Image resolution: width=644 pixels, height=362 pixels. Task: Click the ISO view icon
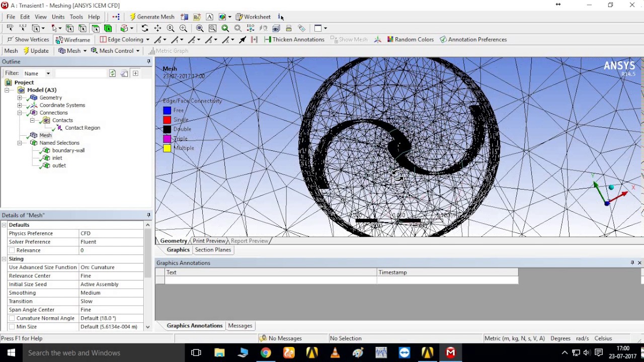coord(250,28)
